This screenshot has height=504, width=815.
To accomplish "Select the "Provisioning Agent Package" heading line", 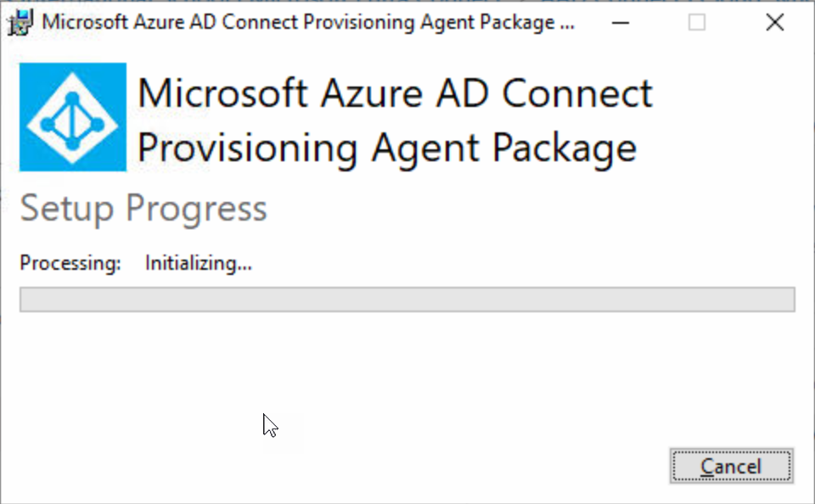I will coord(387,149).
